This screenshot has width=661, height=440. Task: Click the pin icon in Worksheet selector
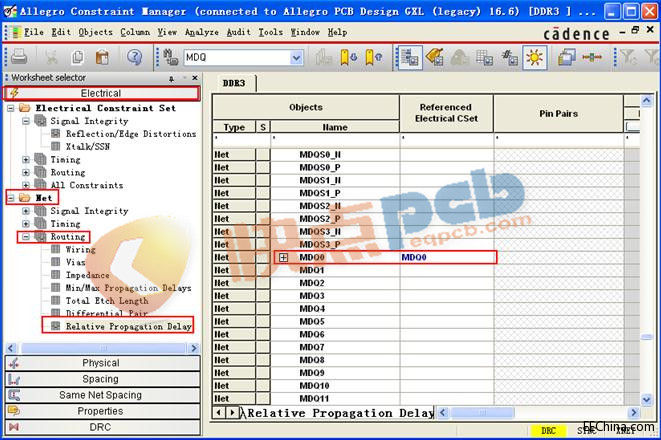click(x=171, y=78)
